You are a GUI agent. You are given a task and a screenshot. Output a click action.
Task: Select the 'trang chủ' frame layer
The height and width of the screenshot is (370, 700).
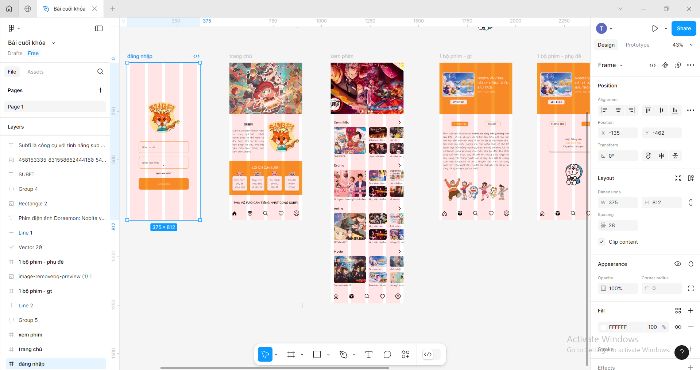55,349
